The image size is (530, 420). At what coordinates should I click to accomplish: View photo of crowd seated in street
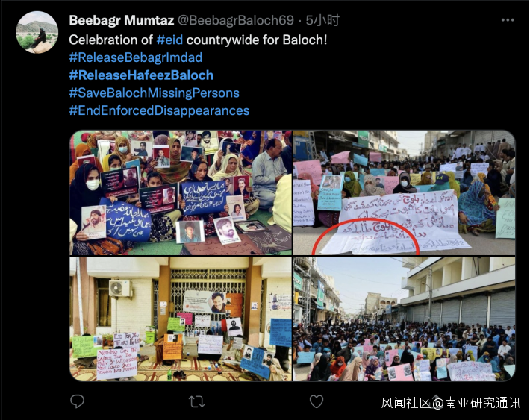405,319
